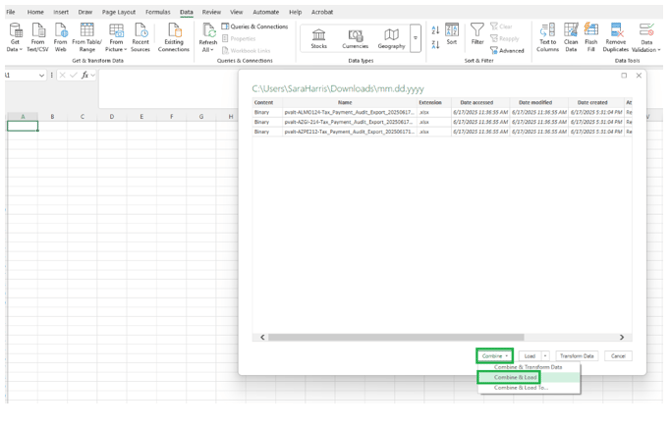
Task: Select the Currencies data type
Action: 355,38
